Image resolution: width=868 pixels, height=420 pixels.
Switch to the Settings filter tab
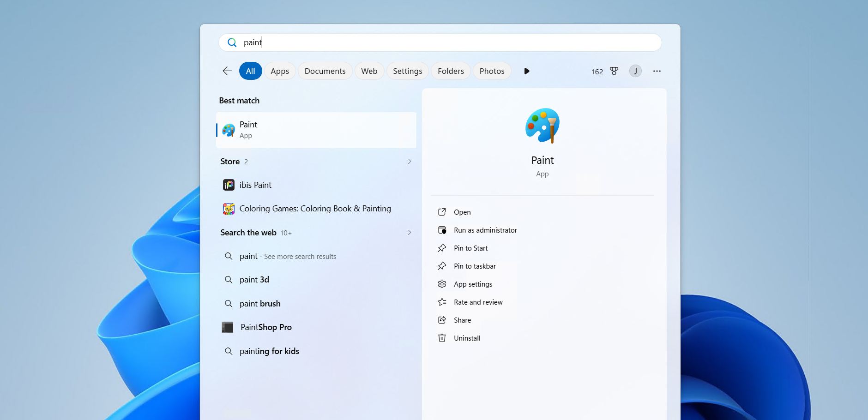(x=408, y=71)
